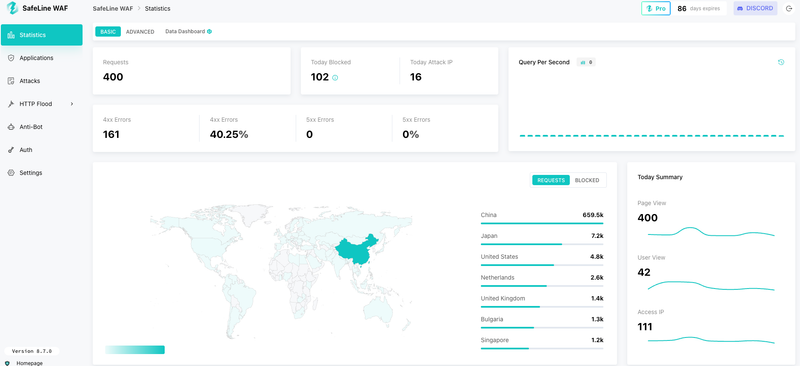
Task: Click SafeLine WAF breadcrumb link
Action: pos(113,9)
